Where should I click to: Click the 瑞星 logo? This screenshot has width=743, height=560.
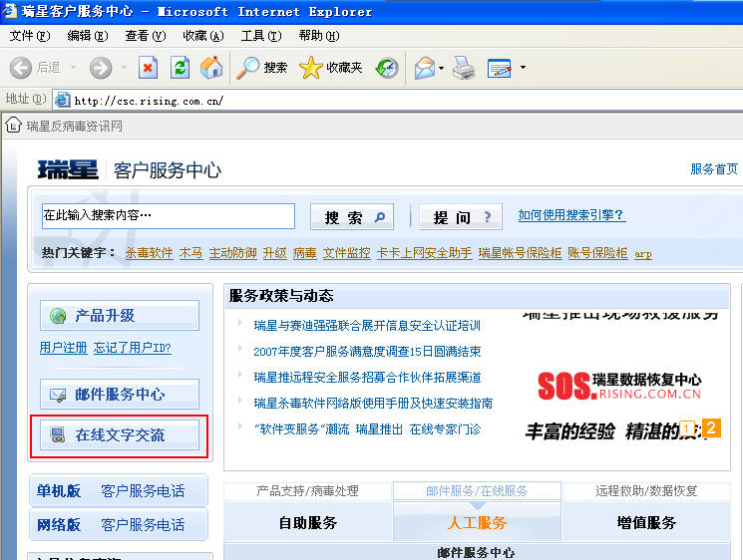point(68,170)
